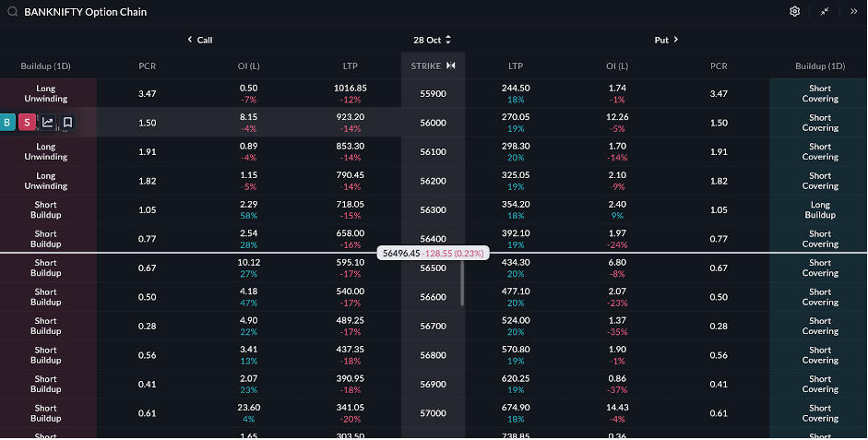
Task: Open the 28 Oct expiry dropdown
Action: [x=433, y=40]
